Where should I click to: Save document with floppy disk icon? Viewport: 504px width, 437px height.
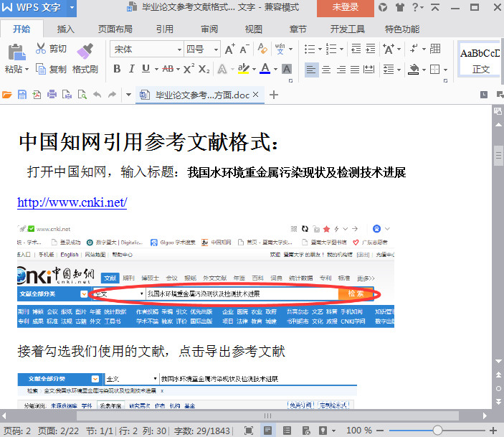(x=22, y=95)
